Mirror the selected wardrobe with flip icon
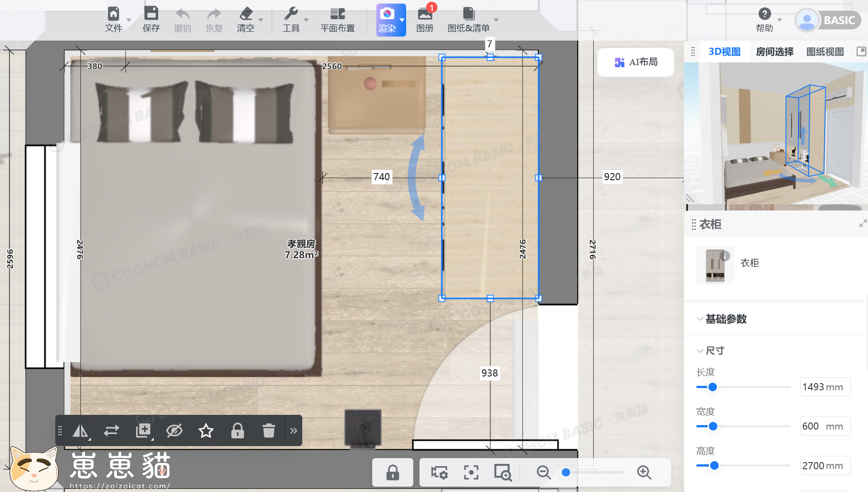 pos(81,430)
